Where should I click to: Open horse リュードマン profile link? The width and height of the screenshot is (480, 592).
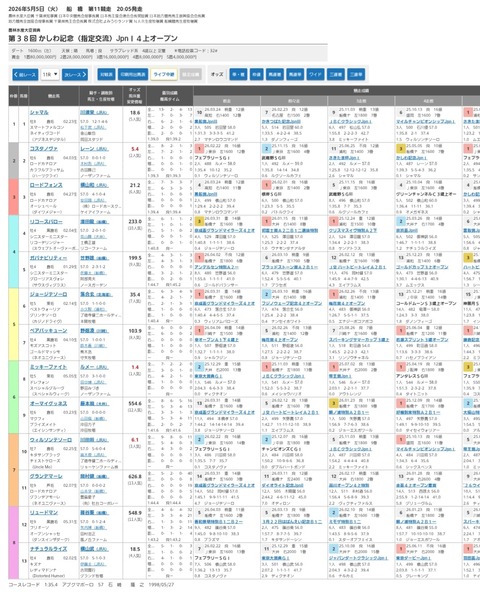(x=44, y=513)
